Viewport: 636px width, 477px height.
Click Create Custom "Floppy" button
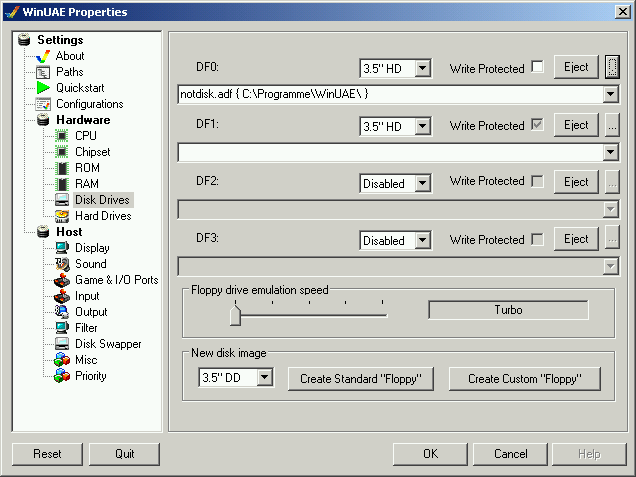pyautogui.click(x=524, y=379)
